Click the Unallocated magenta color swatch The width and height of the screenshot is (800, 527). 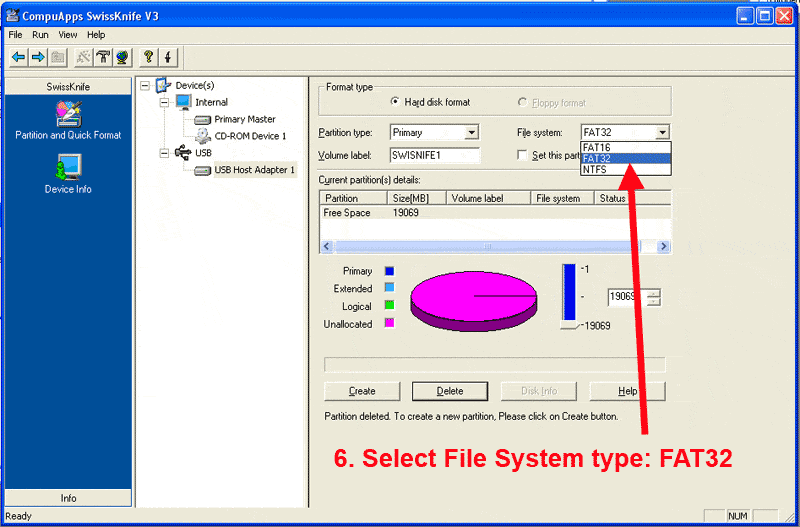[390, 323]
